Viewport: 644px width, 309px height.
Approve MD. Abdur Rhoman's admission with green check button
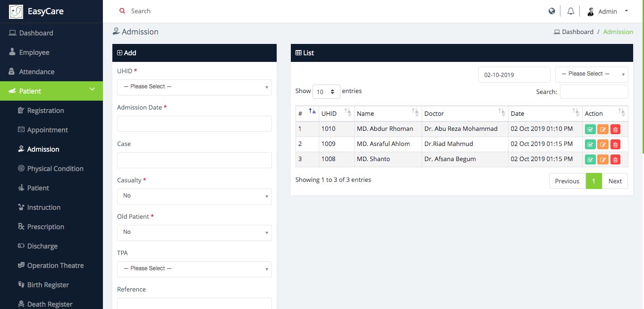pyautogui.click(x=590, y=129)
